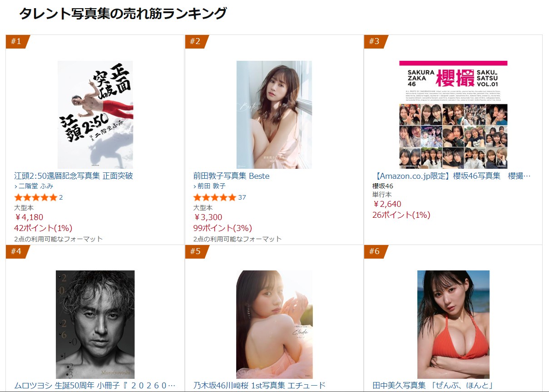
Task: Open 乃木坂46川﨑桜 1st写真集 エチュード link
Action: click(260, 385)
